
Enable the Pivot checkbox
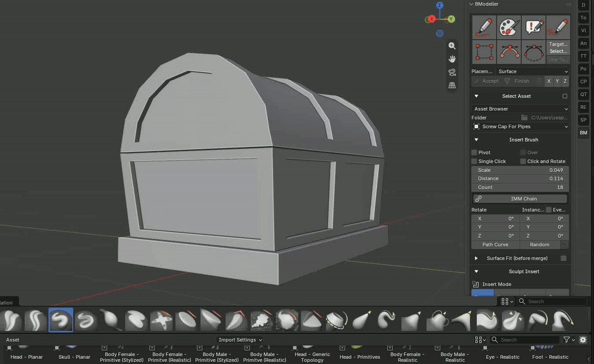pyautogui.click(x=474, y=152)
